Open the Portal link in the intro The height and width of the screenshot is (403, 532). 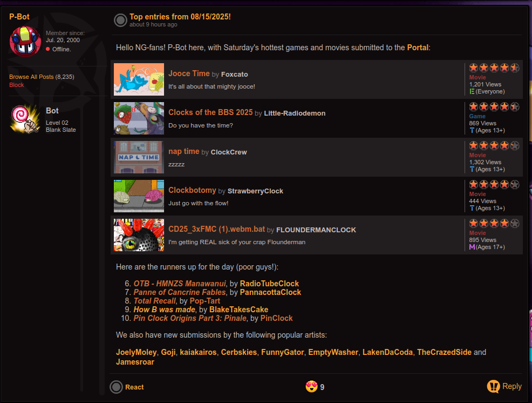[x=418, y=48]
